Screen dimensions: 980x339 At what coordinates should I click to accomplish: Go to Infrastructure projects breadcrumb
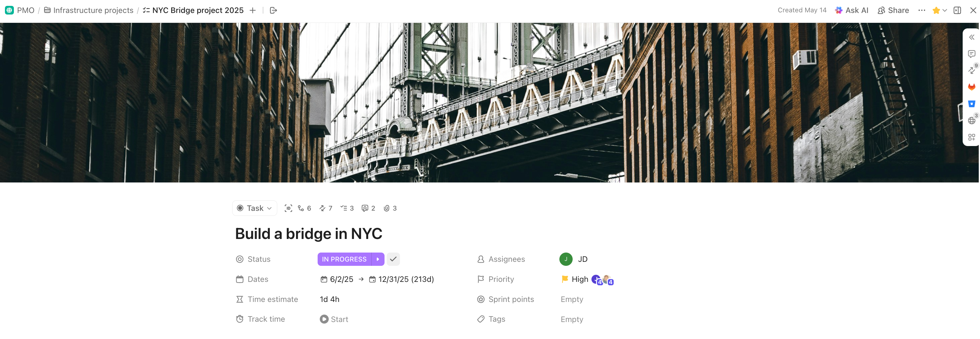pos(89,10)
